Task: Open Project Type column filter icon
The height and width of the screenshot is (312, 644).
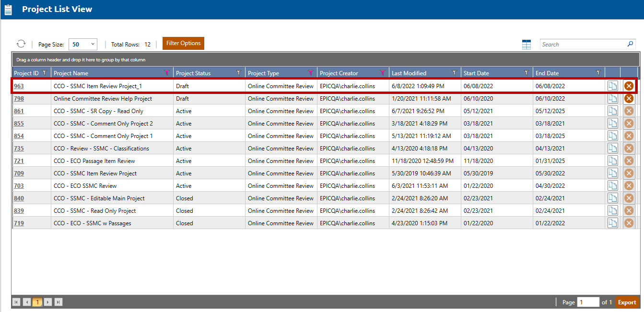Action: pos(310,73)
